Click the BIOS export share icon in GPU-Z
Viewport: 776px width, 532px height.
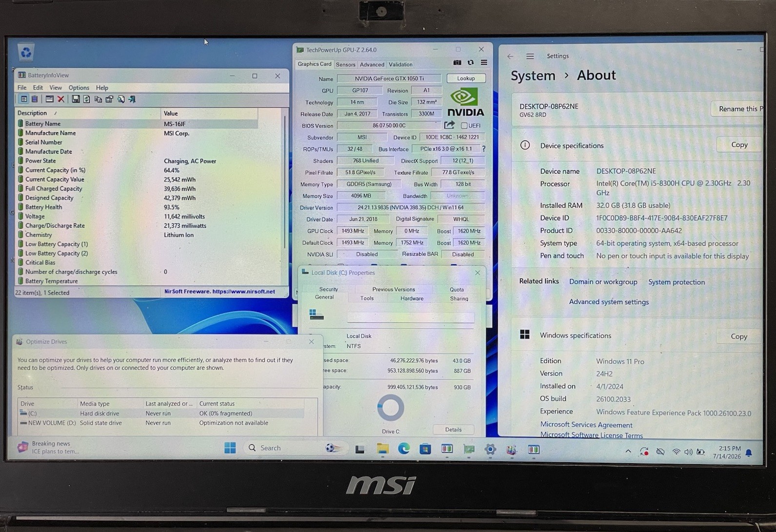click(x=449, y=125)
